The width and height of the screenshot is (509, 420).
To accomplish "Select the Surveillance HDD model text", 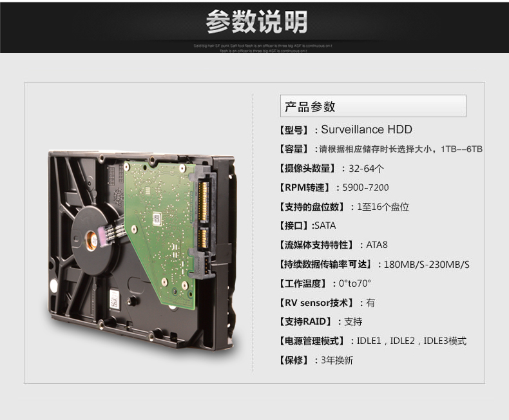I will (367, 129).
